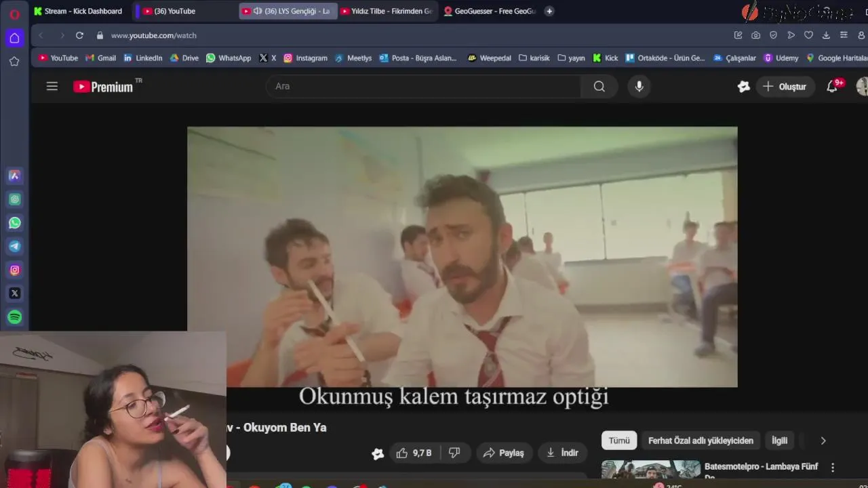Viewport: 868px width, 488px height.
Task: Open Opera start page home icon
Action: [14, 38]
